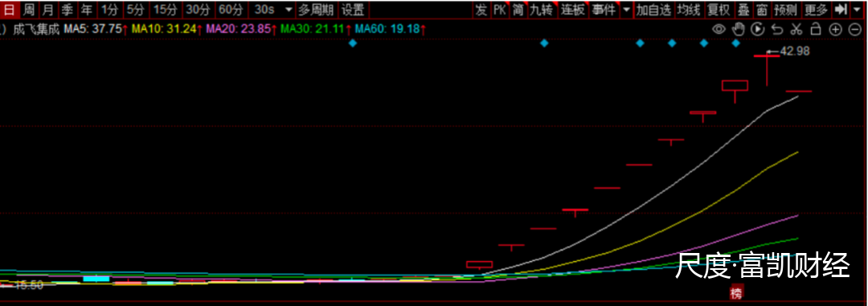Select the scissors cut tool
Image resolution: width=868 pixels, height=306 pixels.
click(796, 30)
